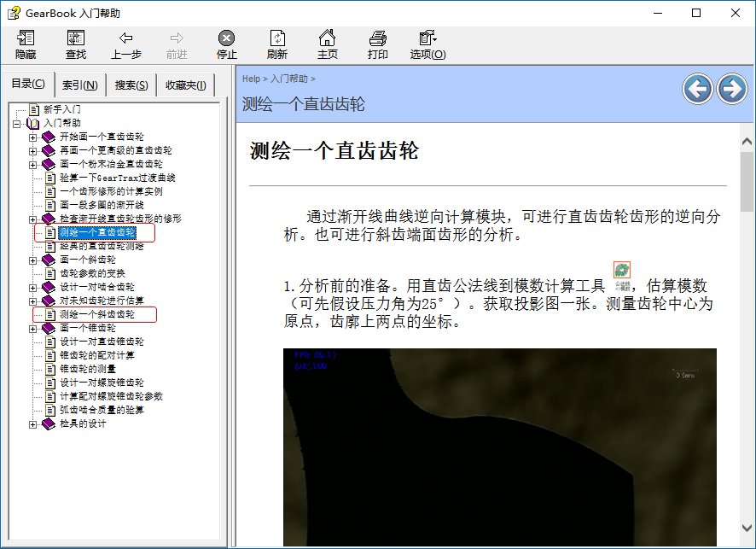The width and height of the screenshot is (756, 549).
Task: Expand the 再画一个更高级的直齿齿轮 node
Action: (x=32, y=151)
